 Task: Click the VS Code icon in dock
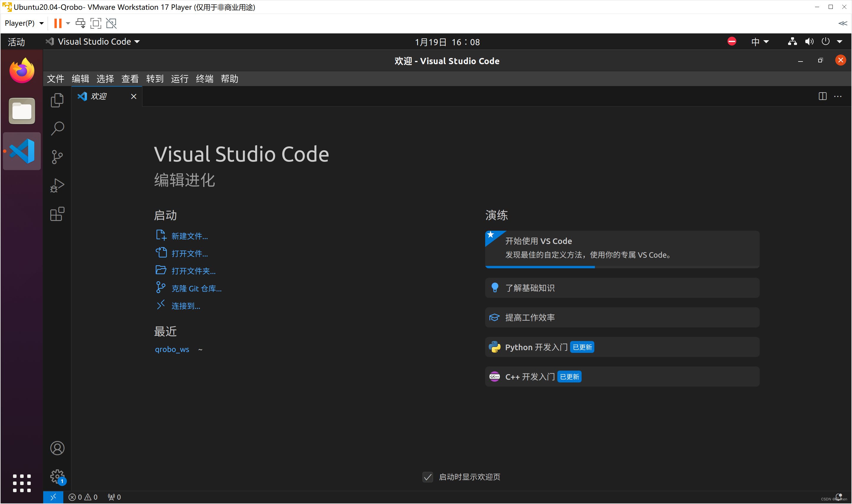22,151
